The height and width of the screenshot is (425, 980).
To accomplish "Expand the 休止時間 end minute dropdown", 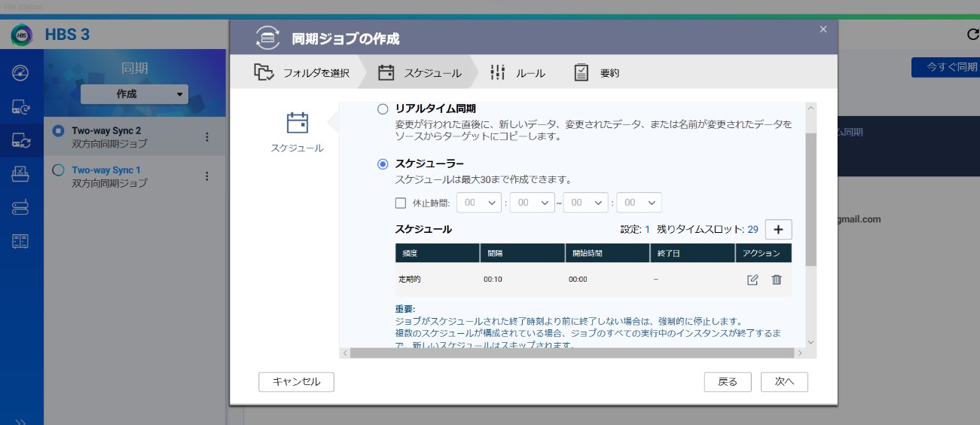I will click(x=639, y=203).
